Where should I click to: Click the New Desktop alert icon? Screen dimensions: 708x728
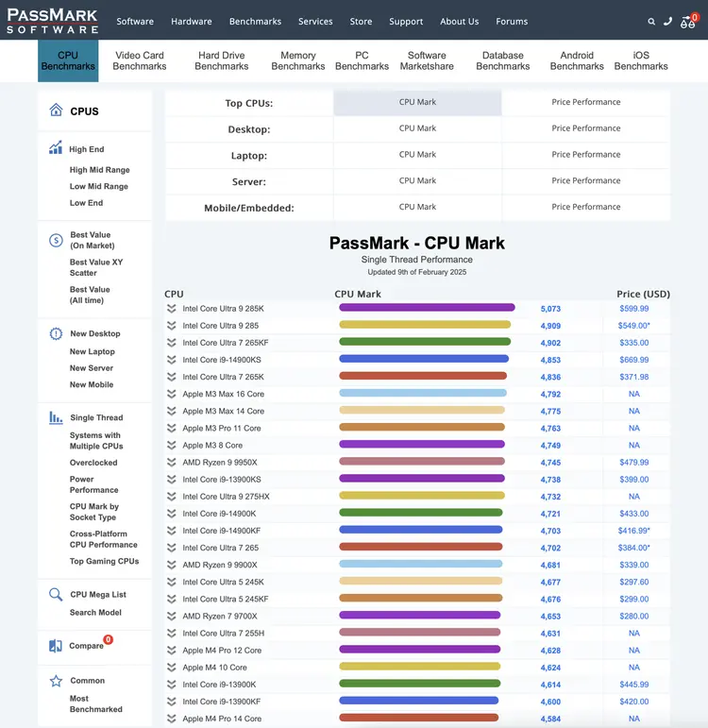[x=56, y=333]
